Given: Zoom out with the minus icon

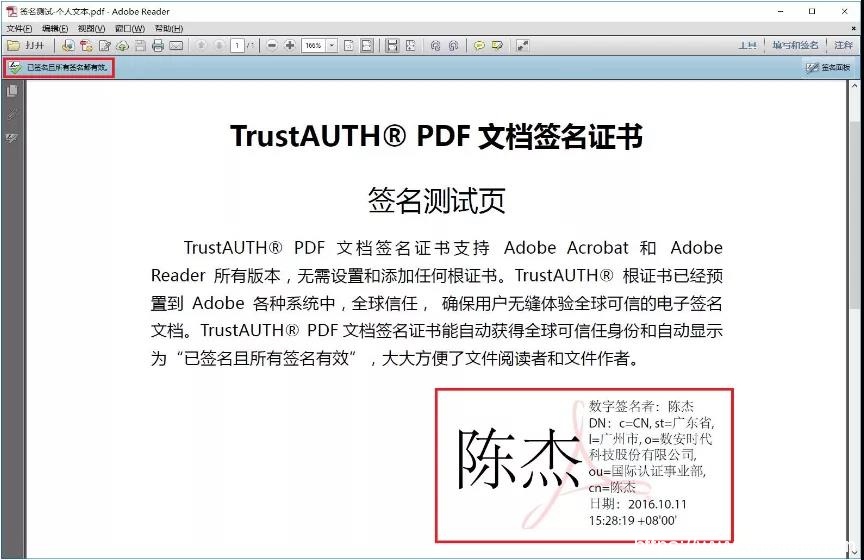Looking at the screenshot, I should click(x=272, y=46).
